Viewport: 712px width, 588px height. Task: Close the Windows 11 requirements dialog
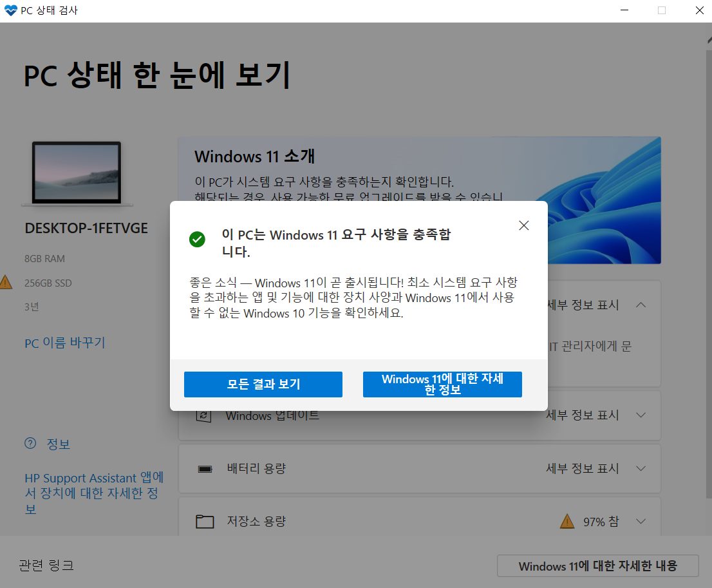[523, 225]
